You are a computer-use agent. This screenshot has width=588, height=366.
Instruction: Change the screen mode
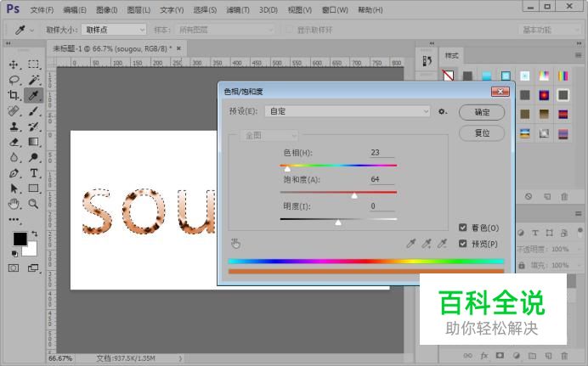coord(33,267)
